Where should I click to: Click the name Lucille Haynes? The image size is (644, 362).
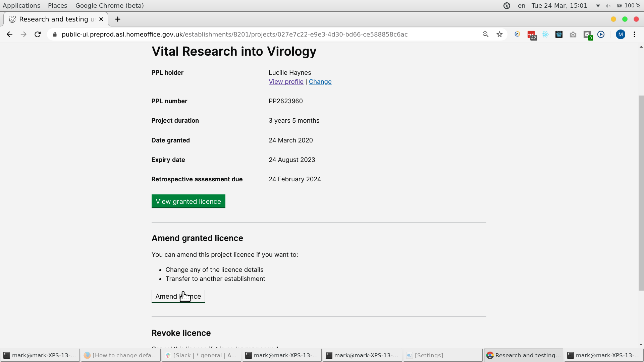tap(290, 73)
